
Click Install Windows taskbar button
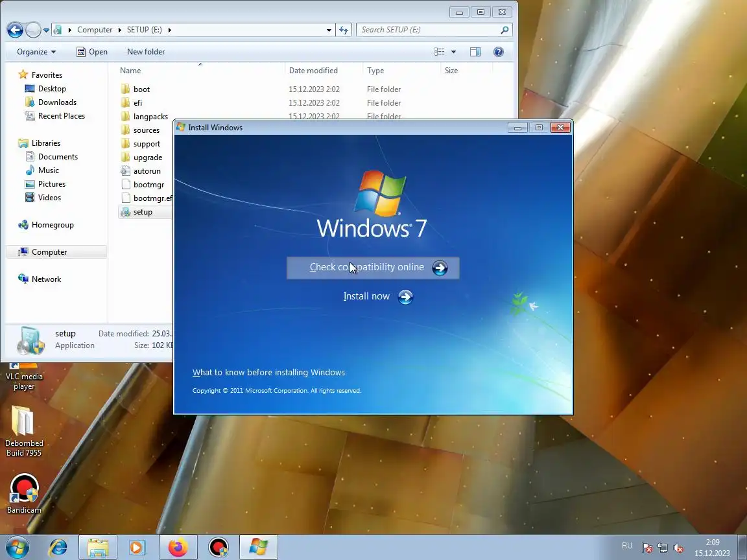coord(258,548)
